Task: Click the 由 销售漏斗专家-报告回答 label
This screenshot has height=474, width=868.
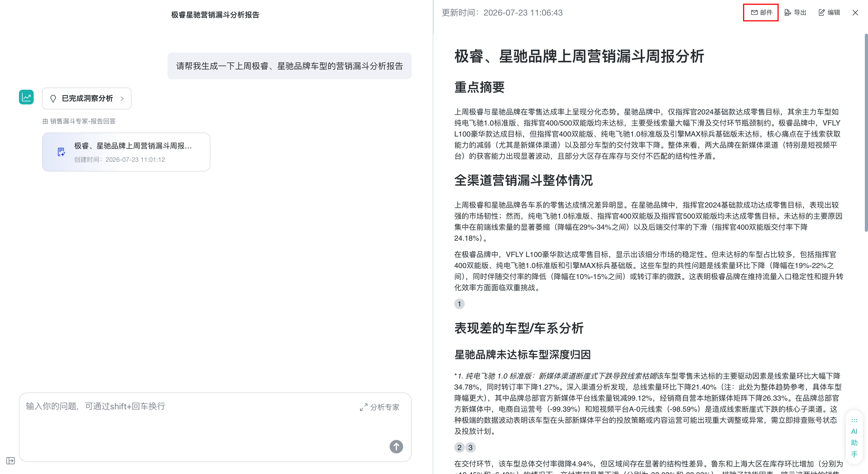Action: pyautogui.click(x=79, y=121)
